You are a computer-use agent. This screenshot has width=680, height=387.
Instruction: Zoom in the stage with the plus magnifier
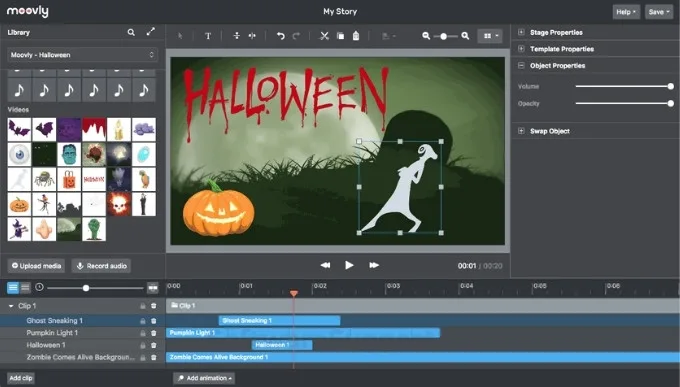click(465, 36)
